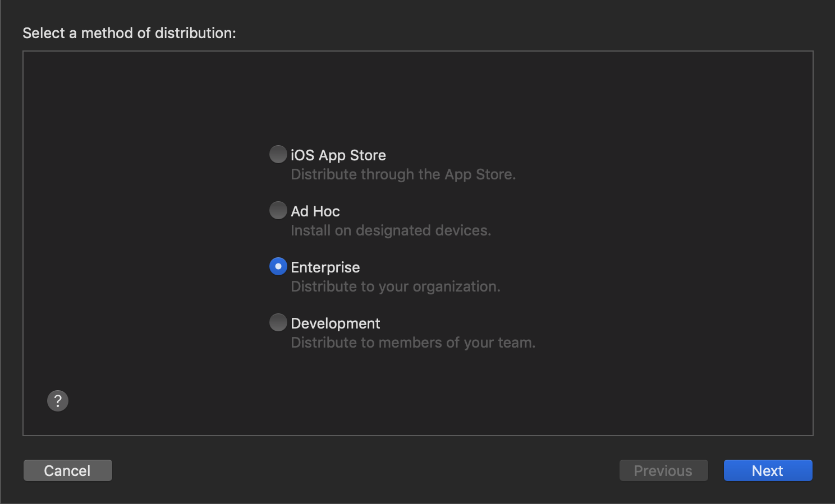Proceed with the blue Next button
This screenshot has width=835, height=504.
tap(768, 470)
